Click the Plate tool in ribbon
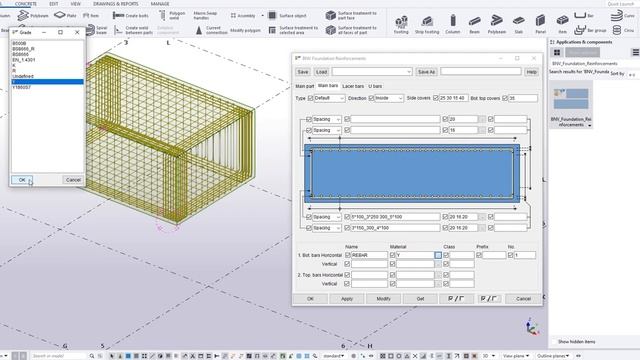Image resolution: width=640 pixels, height=360 pixels. (65, 16)
